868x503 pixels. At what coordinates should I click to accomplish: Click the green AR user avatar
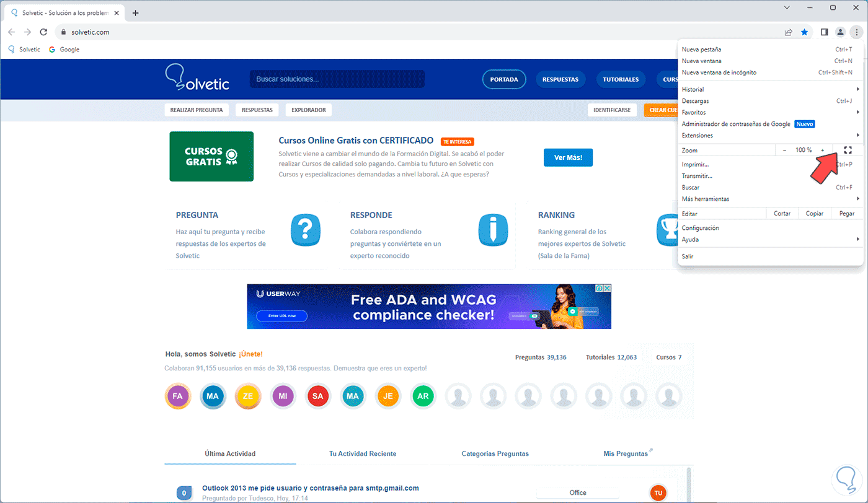pyautogui.click(x=423, y=396)
